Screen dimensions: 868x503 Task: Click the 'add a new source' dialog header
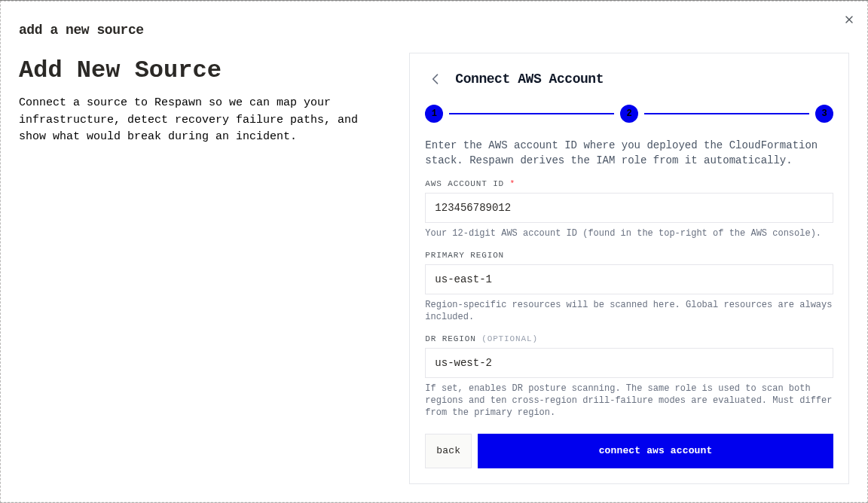click(x=81, y=30)
